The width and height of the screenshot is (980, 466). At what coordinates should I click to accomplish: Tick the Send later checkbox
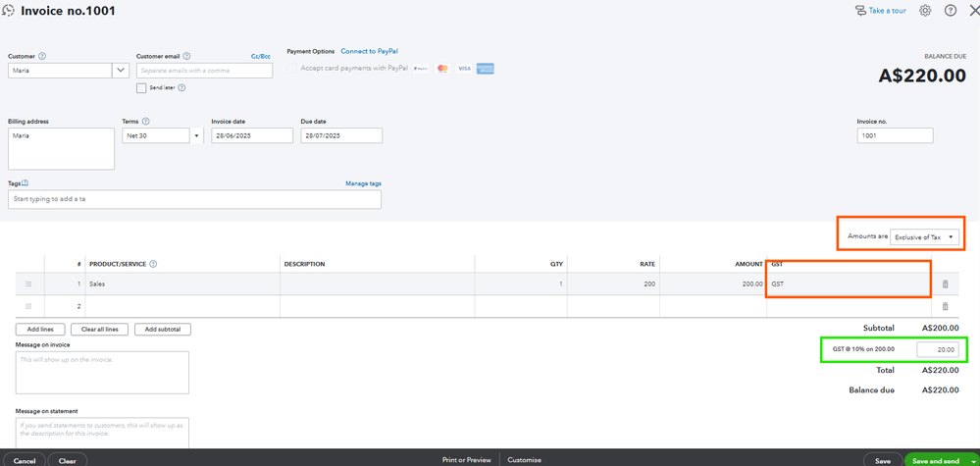[141, 88]
